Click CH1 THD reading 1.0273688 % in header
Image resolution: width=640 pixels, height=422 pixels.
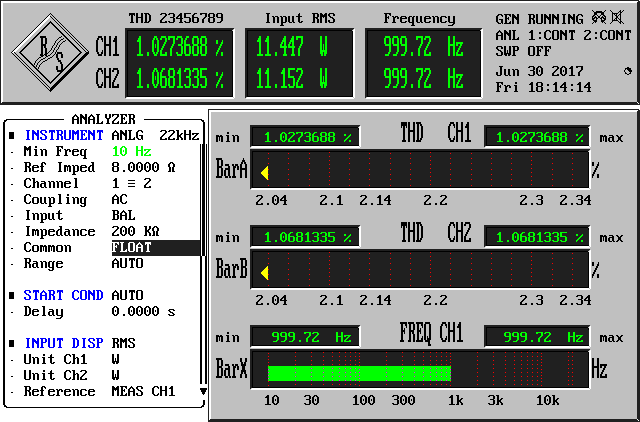pyautogui.click(x=180, y=46)
